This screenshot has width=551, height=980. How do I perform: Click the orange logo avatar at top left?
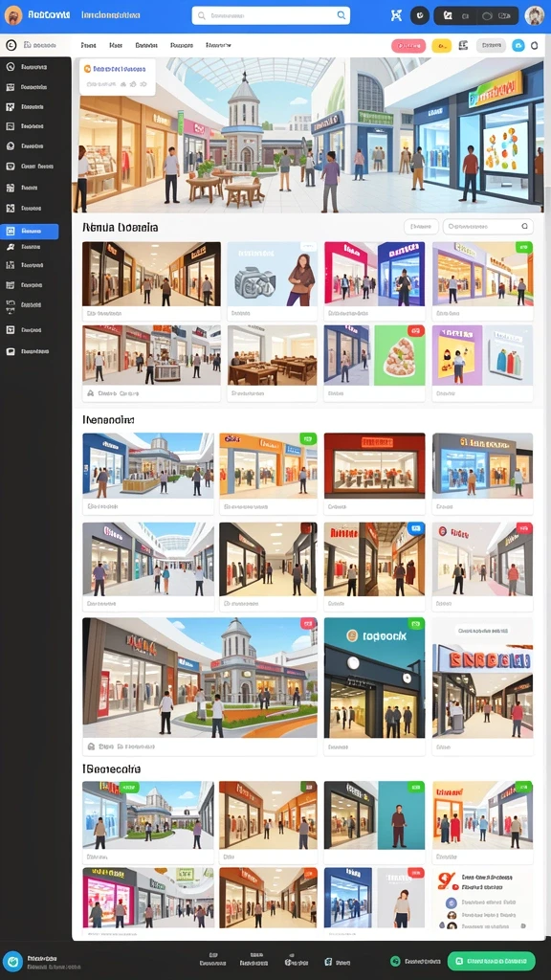pyautogui.click(x=13, y=15)
